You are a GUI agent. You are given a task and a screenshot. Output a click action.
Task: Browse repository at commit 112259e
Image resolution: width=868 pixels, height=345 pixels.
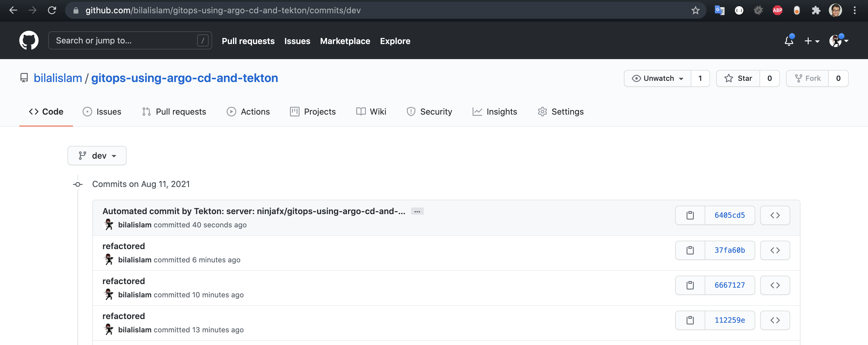point(775,320)
